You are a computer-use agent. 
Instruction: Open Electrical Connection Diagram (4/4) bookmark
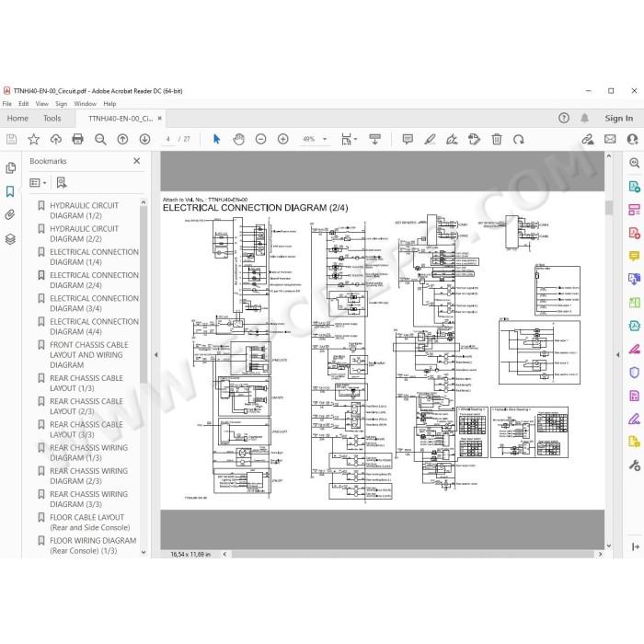point(94,327)
